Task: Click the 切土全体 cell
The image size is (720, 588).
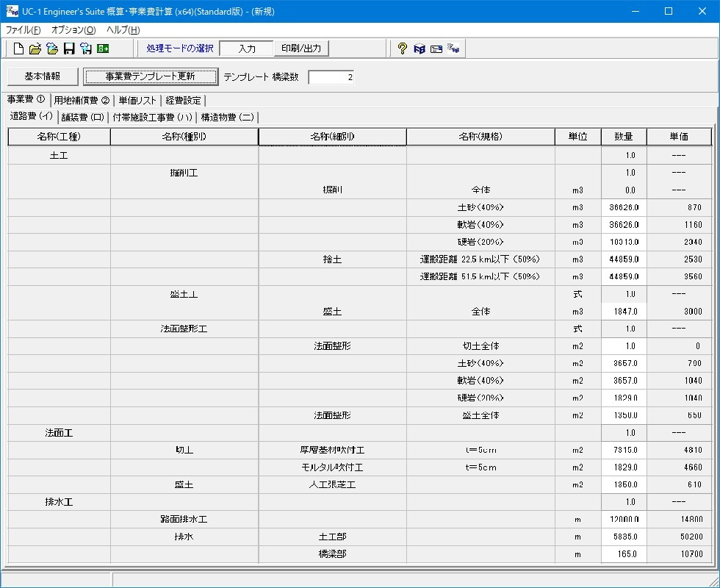Action: coord(480,346)
